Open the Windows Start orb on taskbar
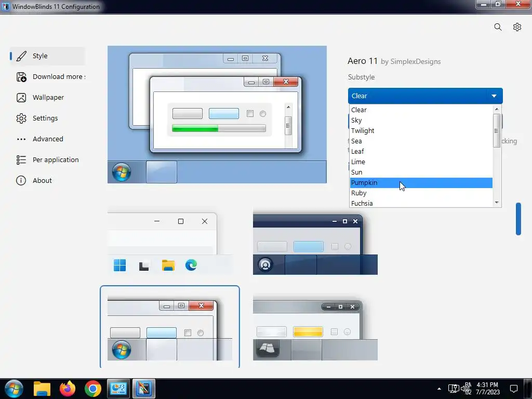532x399 pixels. click(x=14, y=389)
